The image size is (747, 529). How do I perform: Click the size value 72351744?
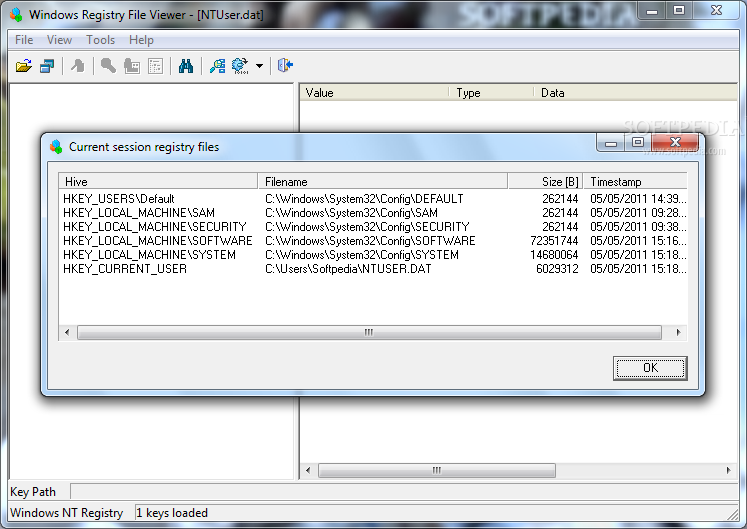(x=554, y=241)
